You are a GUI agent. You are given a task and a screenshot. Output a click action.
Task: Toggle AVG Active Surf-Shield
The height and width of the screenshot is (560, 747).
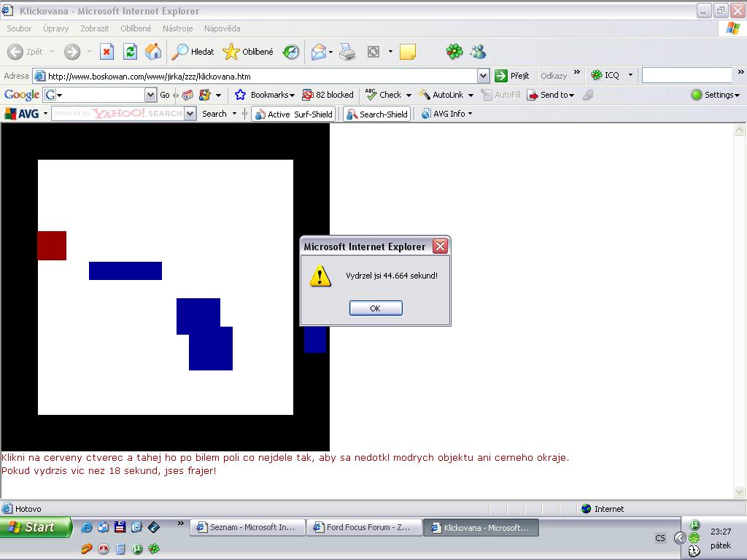[293, 114]
